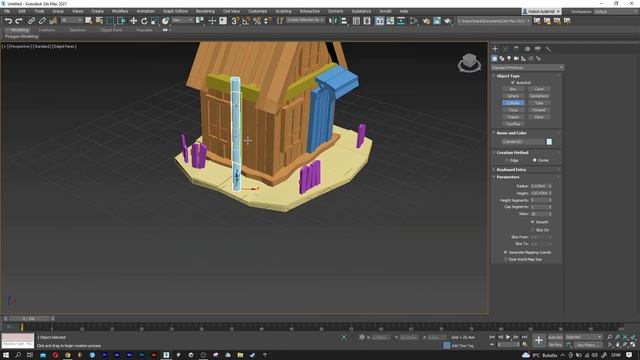Click the ViewCube in the viewport
Image resolution: width=640 pixels, height=360 pixels.
click(469, 63)
